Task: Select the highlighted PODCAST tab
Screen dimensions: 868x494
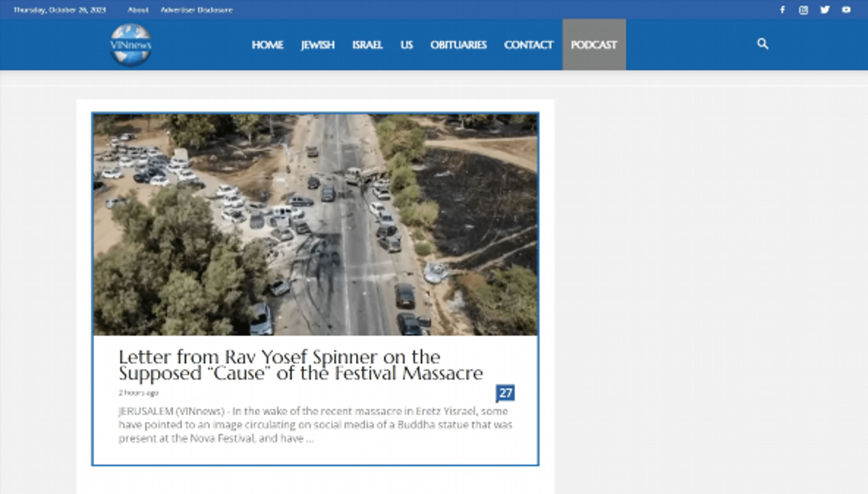Action: click(x=594, y=45)
